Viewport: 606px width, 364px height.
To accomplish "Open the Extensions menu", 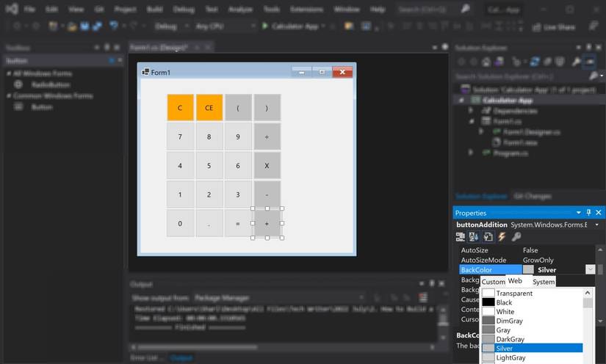I will 306,9.
